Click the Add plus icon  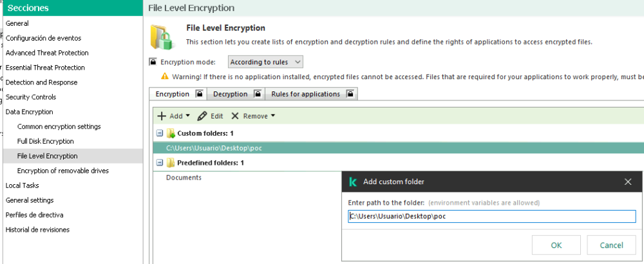tap(162, 117)
